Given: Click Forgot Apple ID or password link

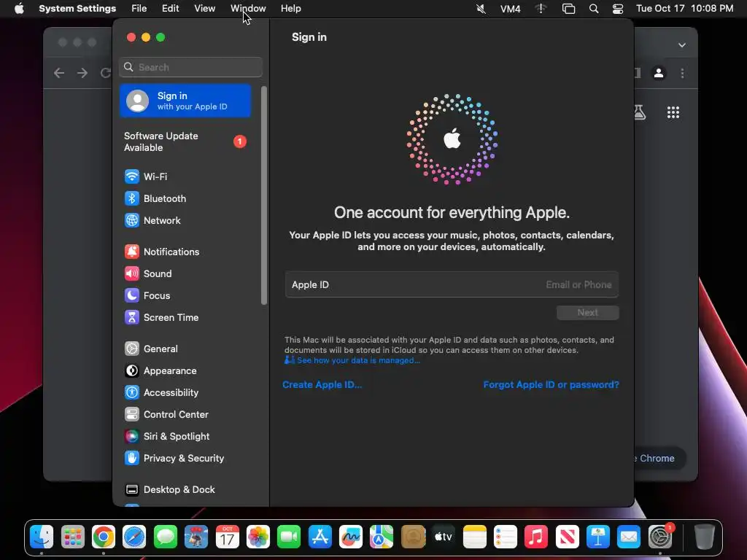Looking at the screenshot, I should [x=551, y=385].
